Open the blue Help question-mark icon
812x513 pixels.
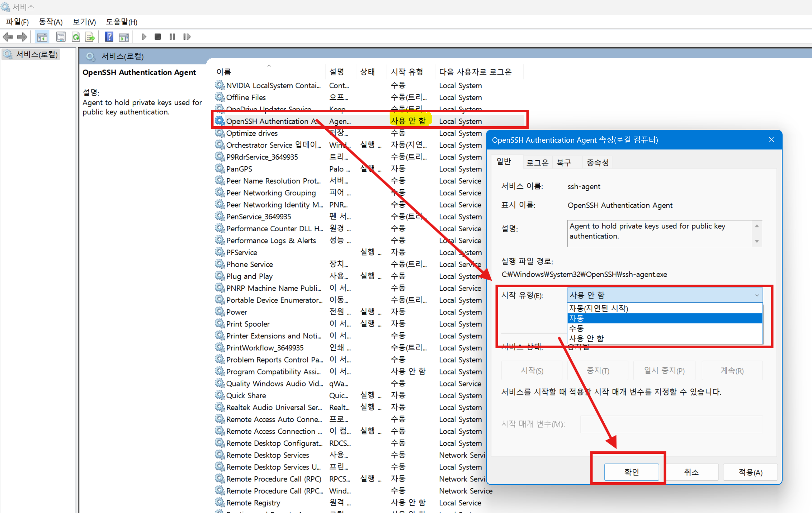[x=109, y=37]
